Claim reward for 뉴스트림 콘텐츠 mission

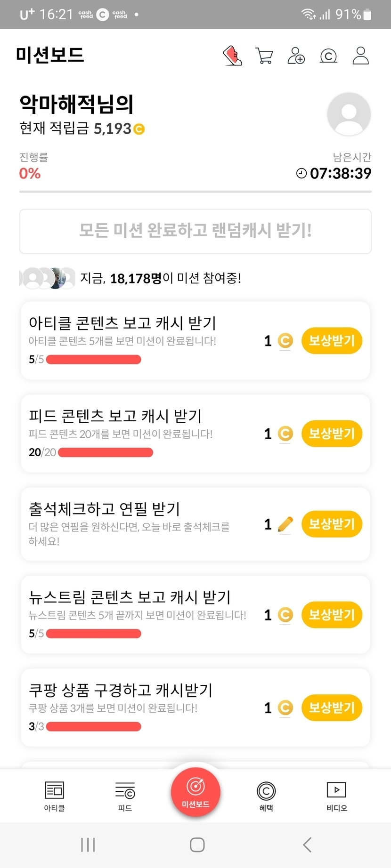point(332,615)
